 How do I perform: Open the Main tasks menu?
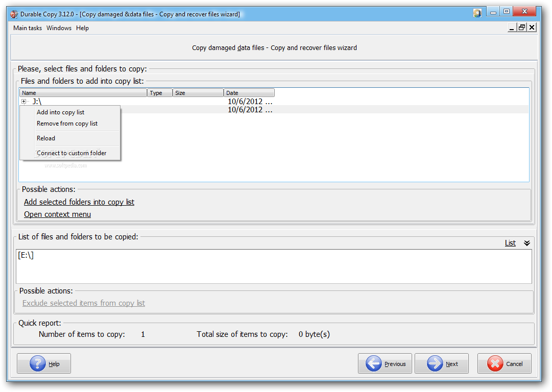[28, 28]
